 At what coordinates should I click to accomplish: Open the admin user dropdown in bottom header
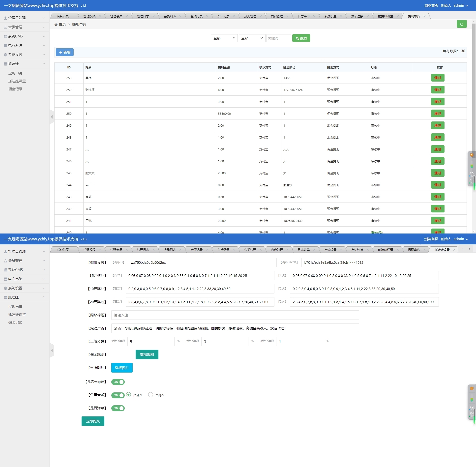tap(461, 239)
